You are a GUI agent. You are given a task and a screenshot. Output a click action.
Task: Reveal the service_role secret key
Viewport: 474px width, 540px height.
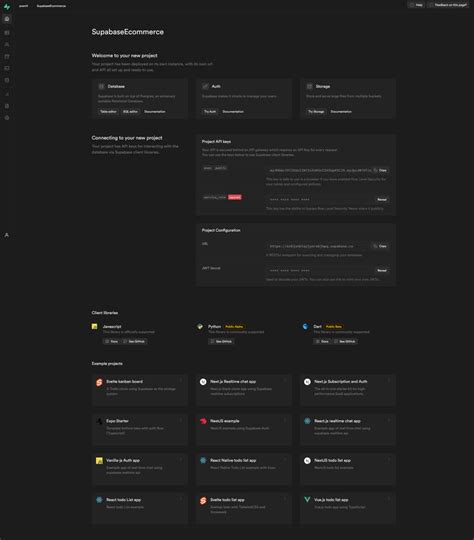click(x=382, y=199)
